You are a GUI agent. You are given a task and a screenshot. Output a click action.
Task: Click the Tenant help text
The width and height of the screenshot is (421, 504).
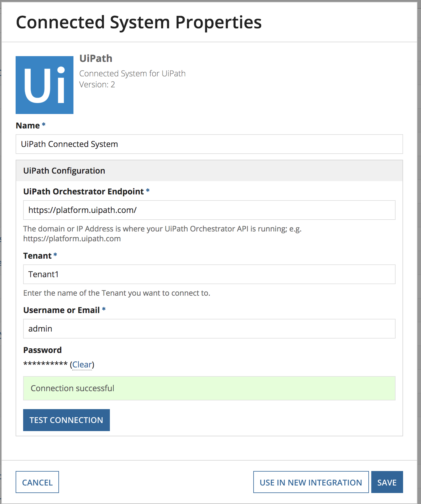117,293
